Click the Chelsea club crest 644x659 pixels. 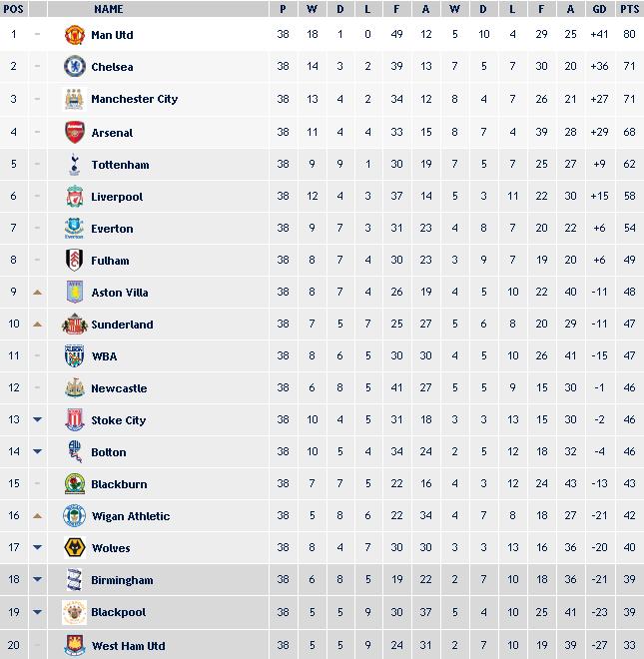75,67
